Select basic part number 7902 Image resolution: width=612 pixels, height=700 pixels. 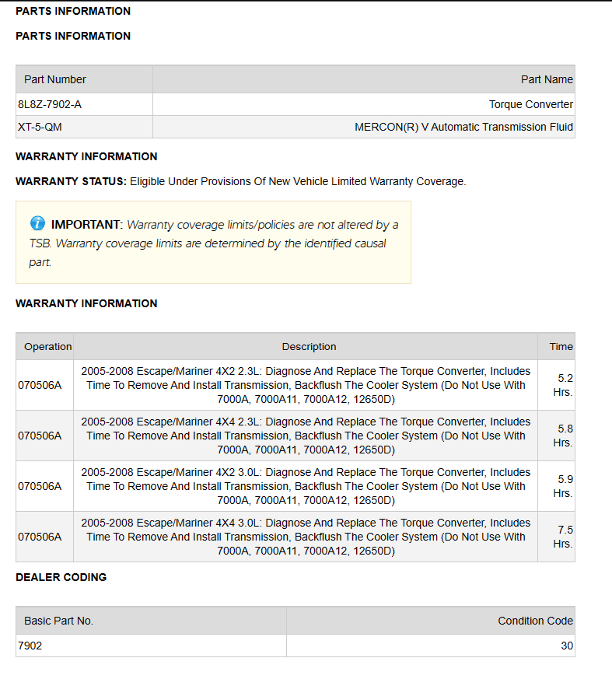(30, 646)
